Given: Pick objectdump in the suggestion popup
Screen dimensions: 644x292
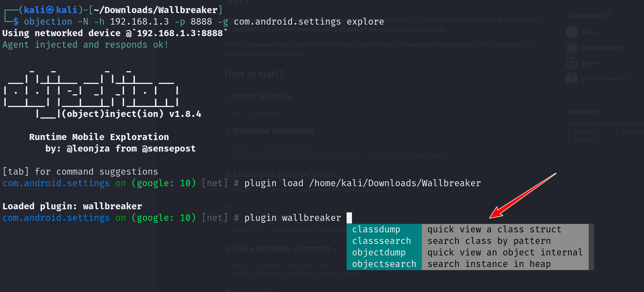Looking at the screenshot, I should pos(378,253).
